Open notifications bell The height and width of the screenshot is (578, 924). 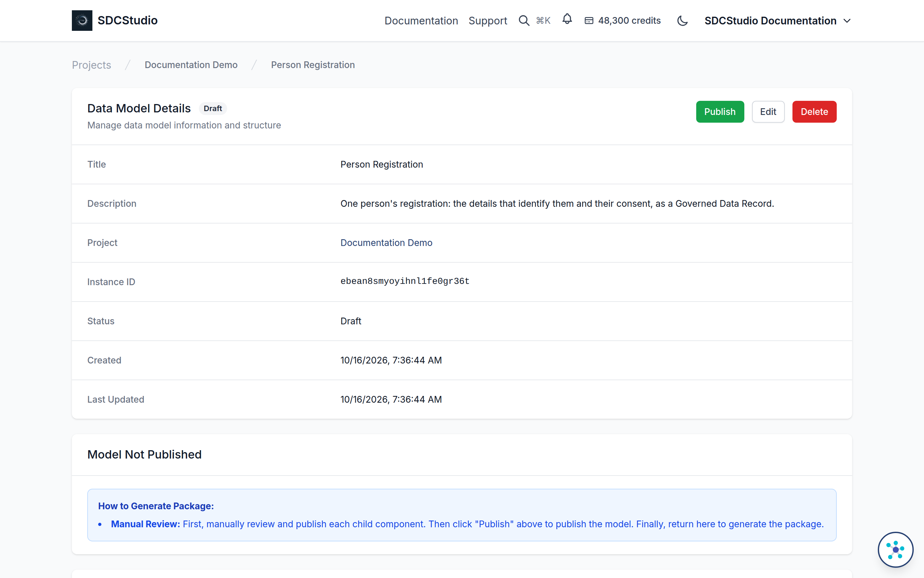point(567,19)
